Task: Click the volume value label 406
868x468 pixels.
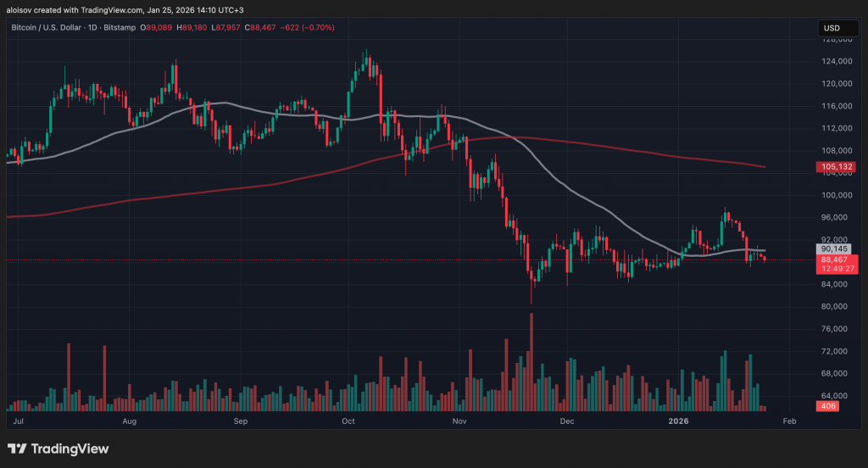Action: pyautogui.click(x=829, y=407)
